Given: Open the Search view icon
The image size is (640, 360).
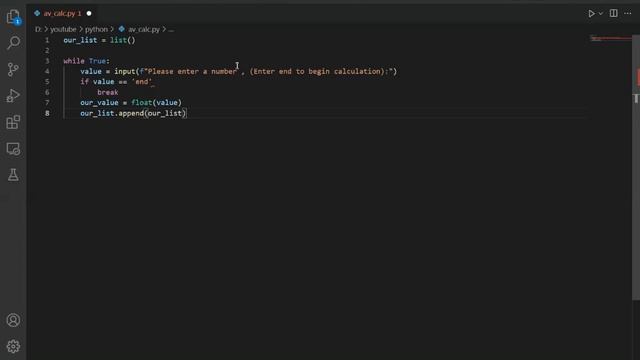Looking at the screenshot, I should point(13,43).
